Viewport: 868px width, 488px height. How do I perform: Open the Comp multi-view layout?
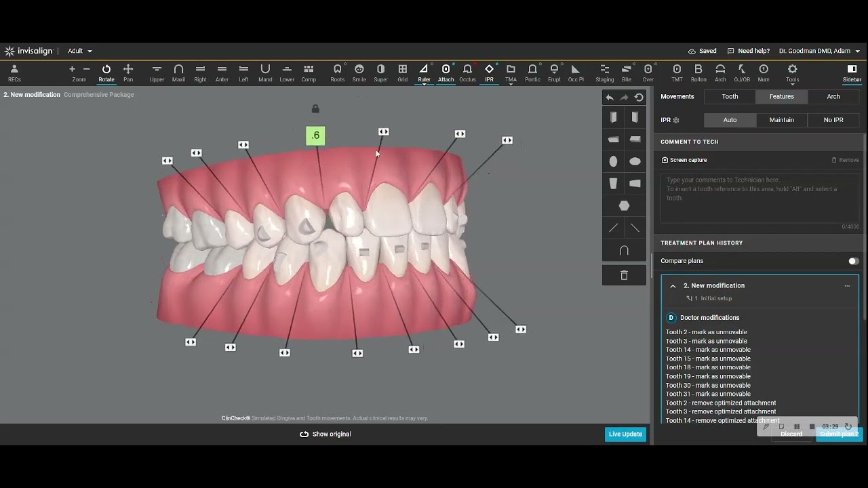coord(309,73)
